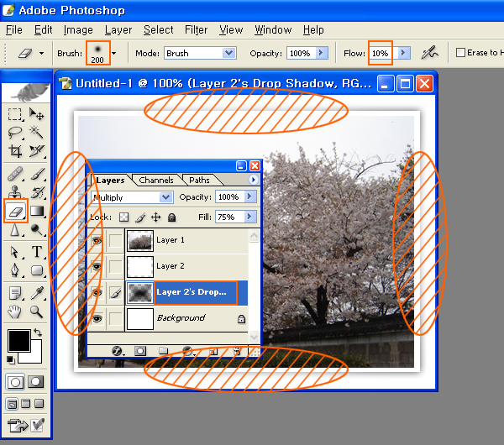The height and width of the screenshot is (445, 504).
Task: Toggle Lock position icon
Action: (156, 217)
